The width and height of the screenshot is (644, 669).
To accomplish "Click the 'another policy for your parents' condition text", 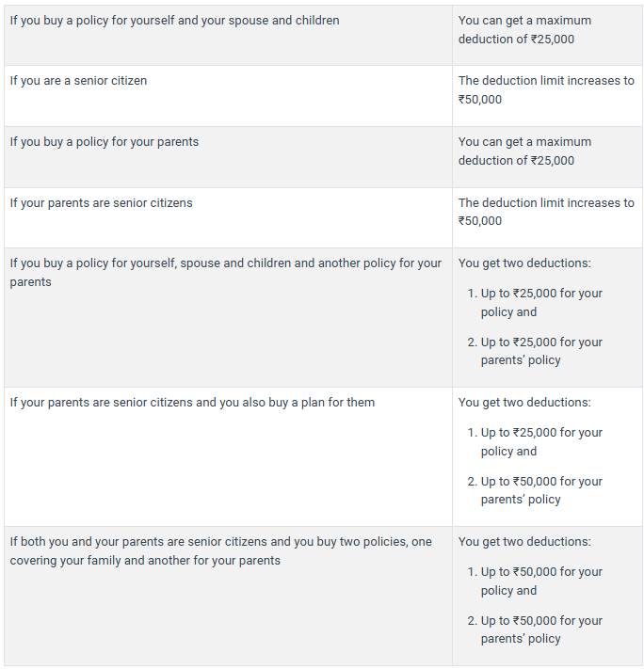I will (225, 272).
